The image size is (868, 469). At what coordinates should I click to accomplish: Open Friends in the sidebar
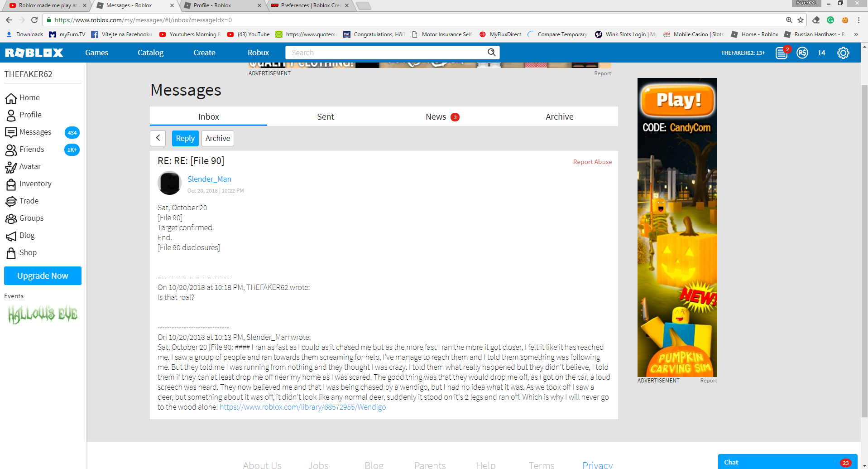24,150
